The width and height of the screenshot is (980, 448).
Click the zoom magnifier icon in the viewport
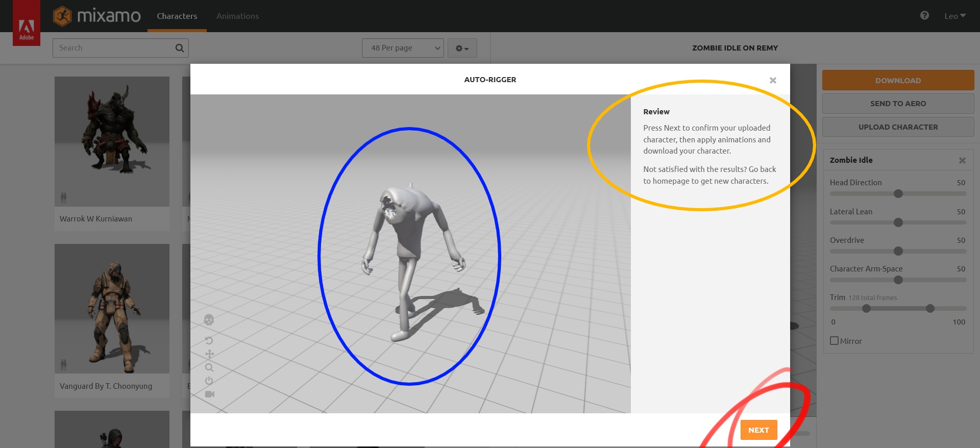click(209, 367)
